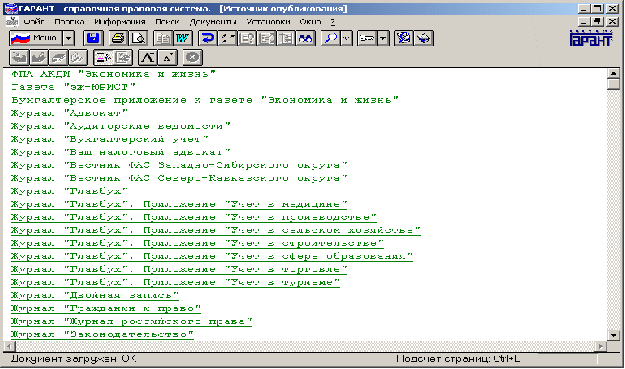Open print preview with the magnifier page icon
This screenshot has width=625, height=369.
138,38
